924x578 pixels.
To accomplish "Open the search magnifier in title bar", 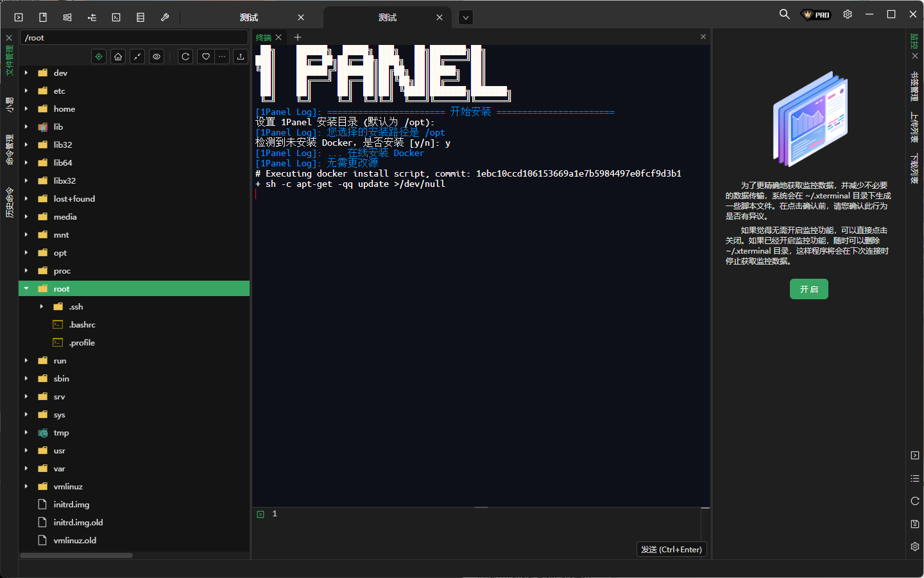I will [x=784, y=14].
